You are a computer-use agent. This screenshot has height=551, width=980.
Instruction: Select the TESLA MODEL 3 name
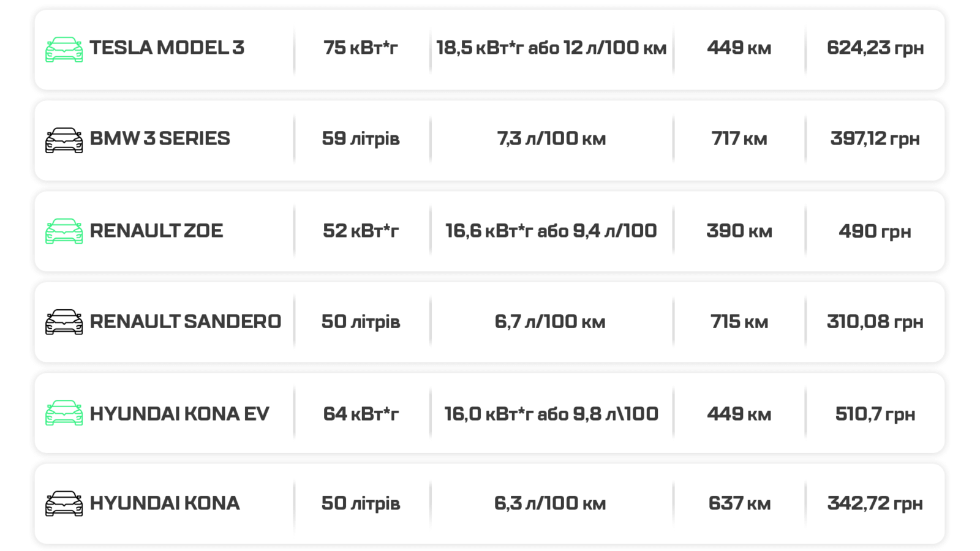167,48
